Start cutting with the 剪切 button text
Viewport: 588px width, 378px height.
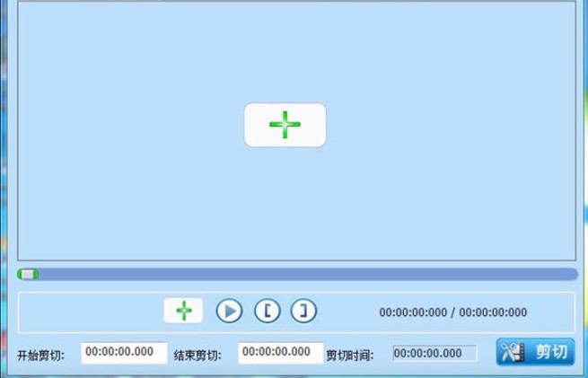pos(551,352)
